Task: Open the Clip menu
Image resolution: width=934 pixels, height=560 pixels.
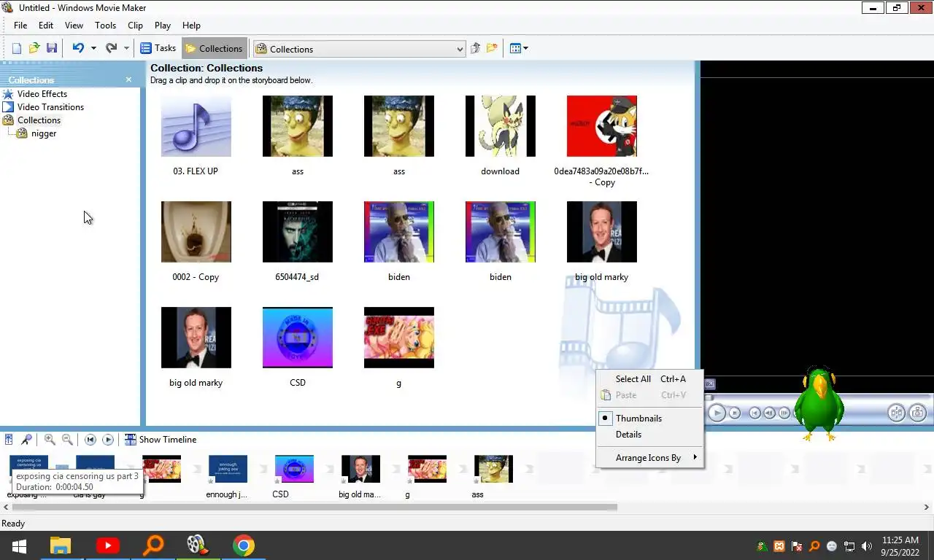Action: pyautogui.click(x=135, y=26)
